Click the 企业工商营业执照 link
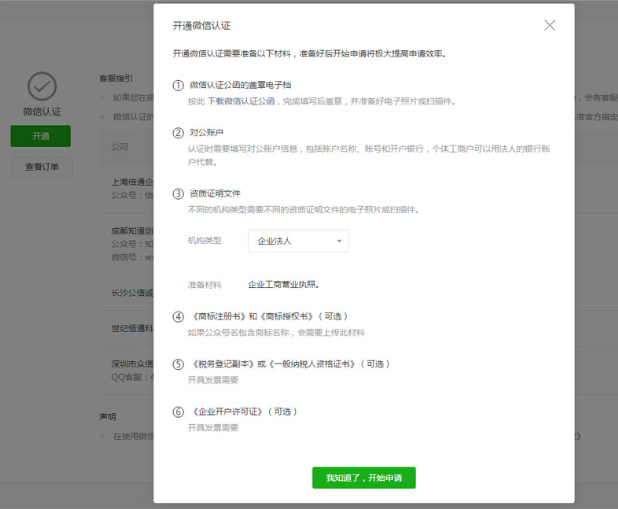This screenshot has height=509, width=618. click(x=283, y=284)
